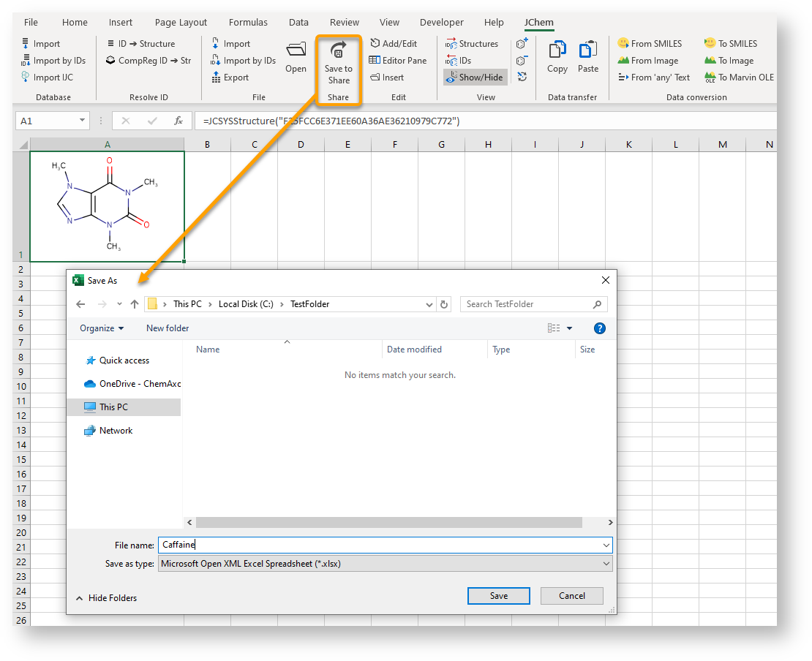Click the Save button in dialog
Image resolution: width=812 pixels, height=661 pixels.
point(498,596)
